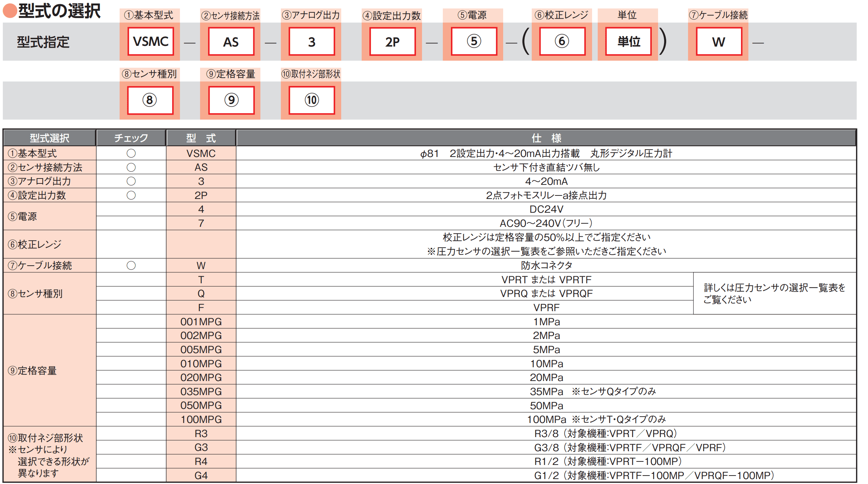Image resolution: width=868 pixels, height=484 pixels.
Task: Click the 校正レンジは定格容量の50%以上 note
Action: coord(547,237)
